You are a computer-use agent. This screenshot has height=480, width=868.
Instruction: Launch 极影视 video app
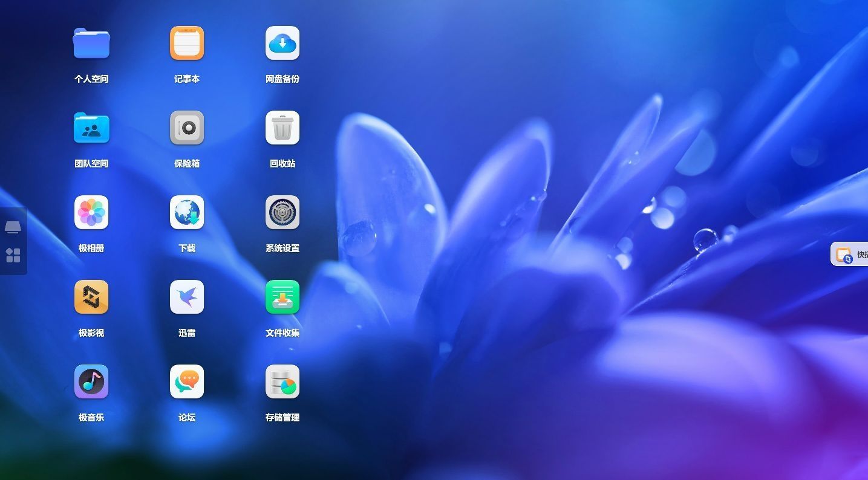coord(91,297)
